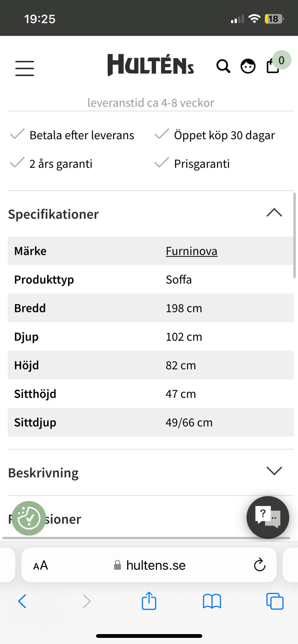The image size is (298, 644).
Task: Open the Furninova brand link
Action: [x=191, y=251]
